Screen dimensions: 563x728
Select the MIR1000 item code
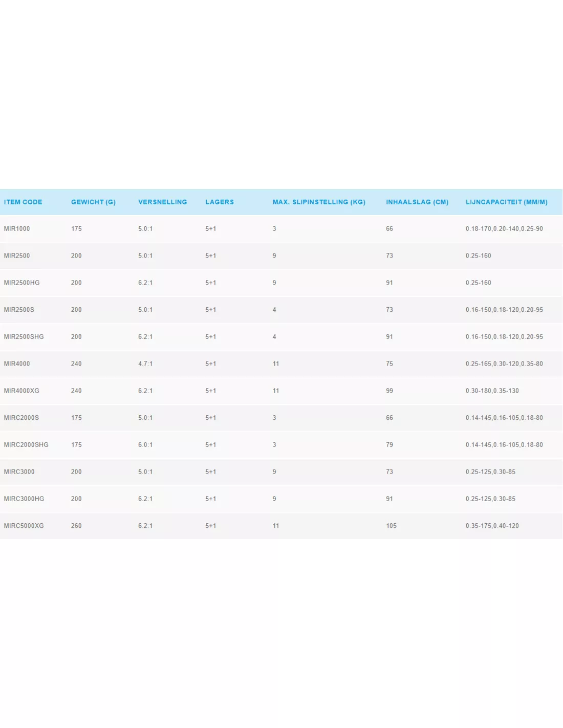point(17,229)
